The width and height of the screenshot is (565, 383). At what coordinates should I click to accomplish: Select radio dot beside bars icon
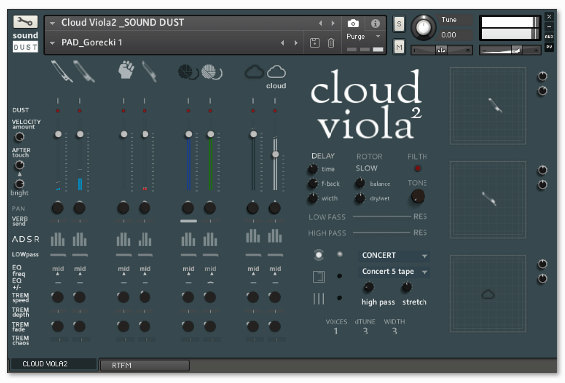339,298
